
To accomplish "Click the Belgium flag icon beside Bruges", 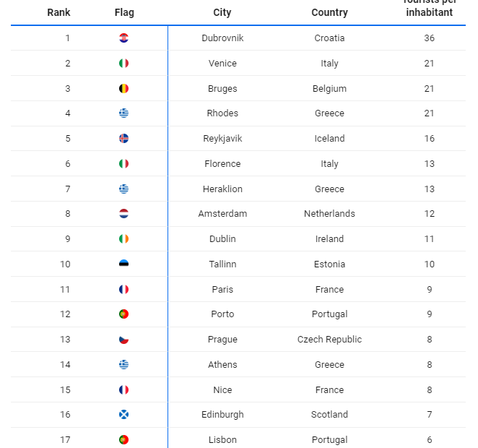I will click(124, 89).
